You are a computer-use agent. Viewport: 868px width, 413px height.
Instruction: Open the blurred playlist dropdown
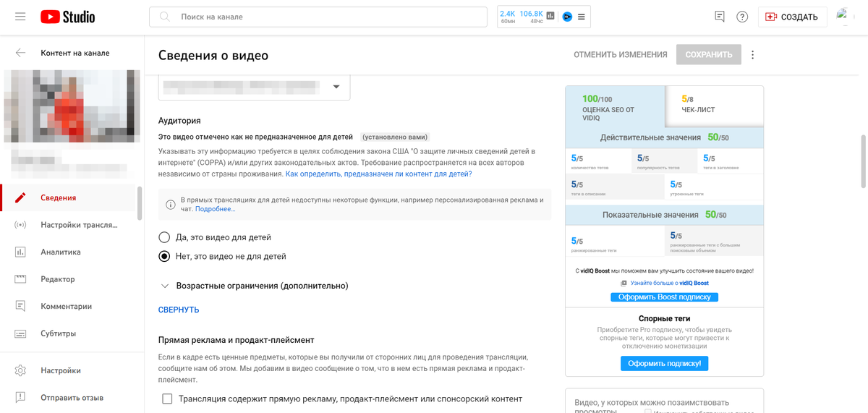254,87
